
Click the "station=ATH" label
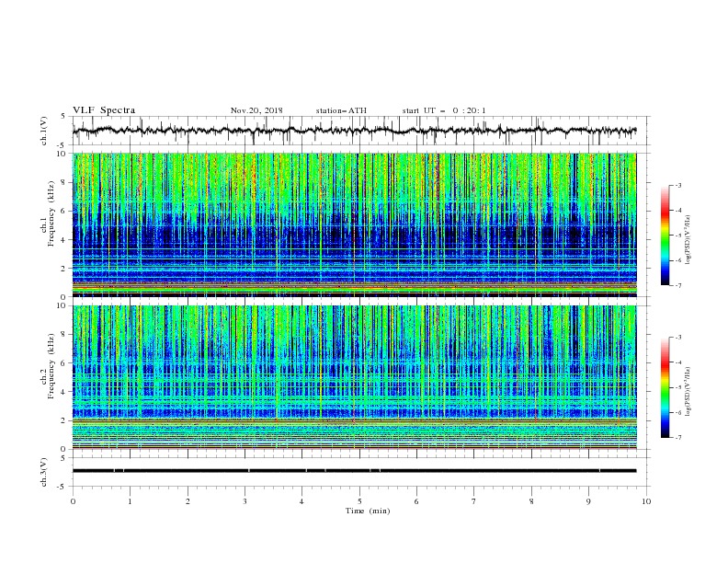341,110
